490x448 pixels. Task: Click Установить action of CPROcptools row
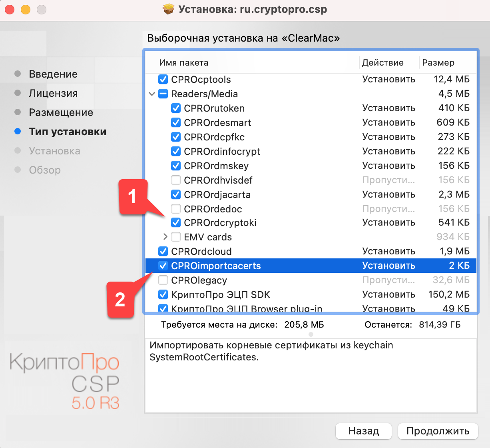388,79
